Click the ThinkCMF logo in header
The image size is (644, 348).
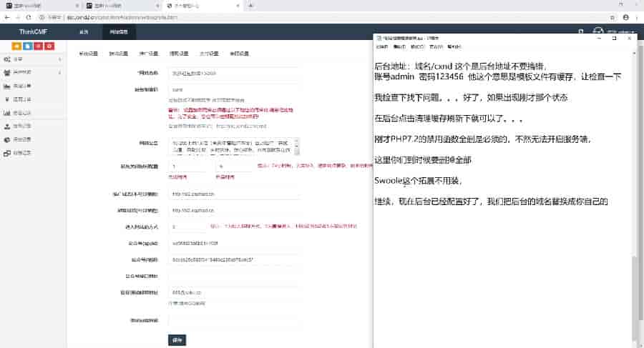[x=33, y=31]
